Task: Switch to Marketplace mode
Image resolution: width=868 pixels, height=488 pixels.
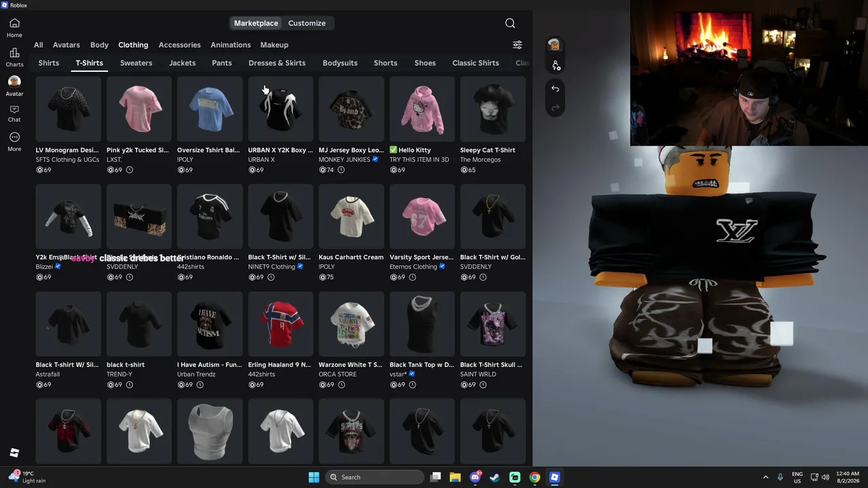Action: (256, 23)
